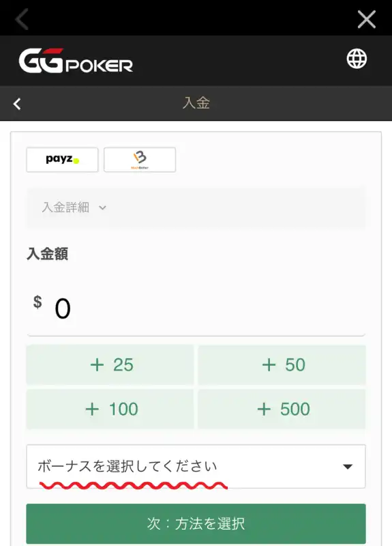Screen dimensions: 392x546
Task: Close the deposit window with X
Action: [367, 19]
